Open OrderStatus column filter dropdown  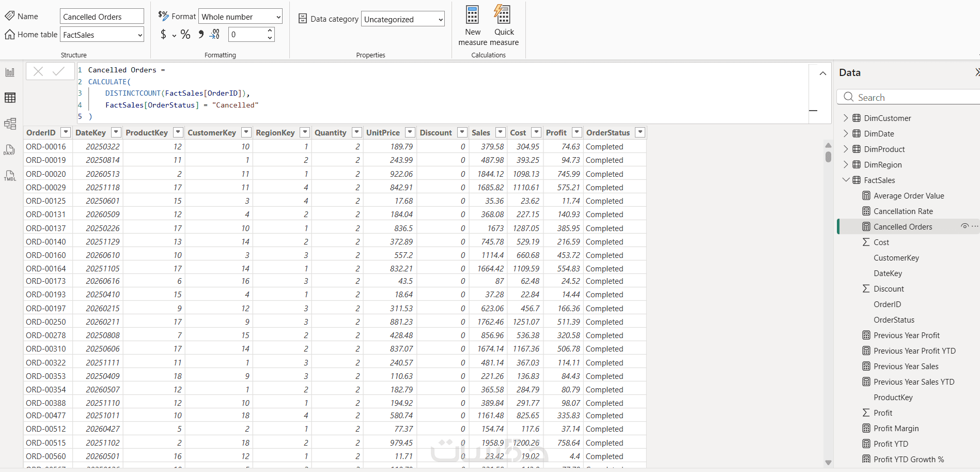640,132
